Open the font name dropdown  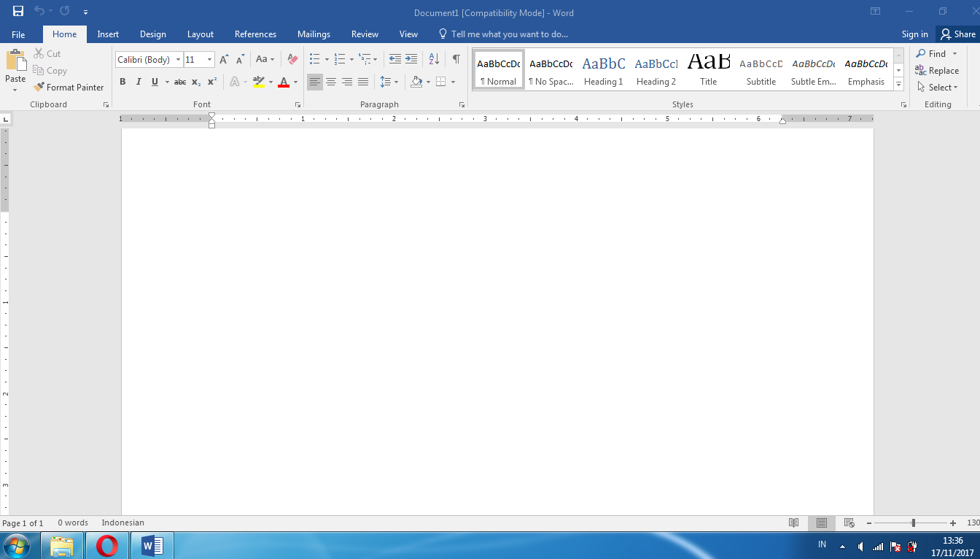pyautogui.click(x=178, y=59)
